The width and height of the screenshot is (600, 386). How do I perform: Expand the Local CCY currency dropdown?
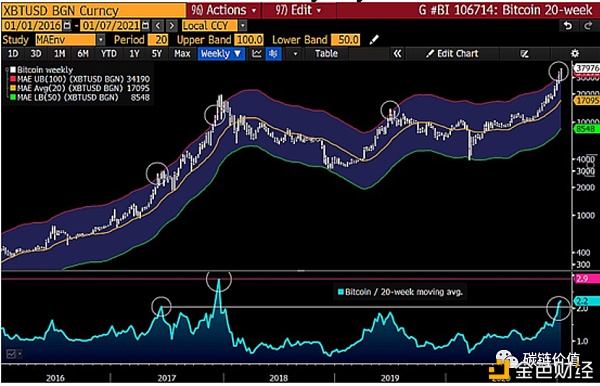pyautogui.click(x=243, y=26)
